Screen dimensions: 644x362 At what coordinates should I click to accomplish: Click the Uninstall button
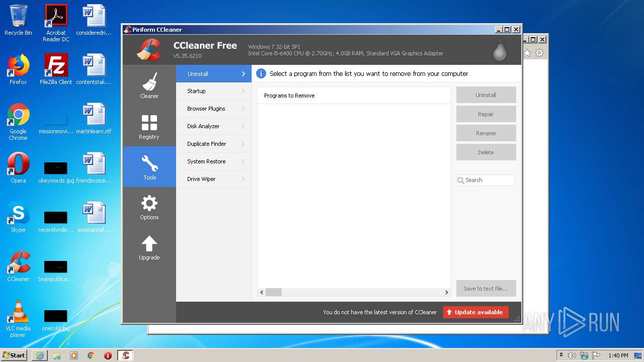pyautogui.click(x=486, y=95)
